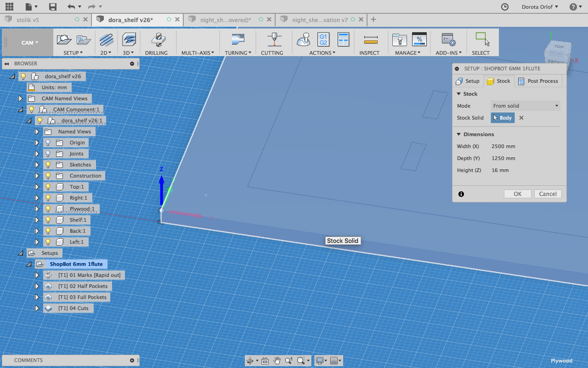
Task: Switch to the Post Process tab
Action: click(538, 81)
